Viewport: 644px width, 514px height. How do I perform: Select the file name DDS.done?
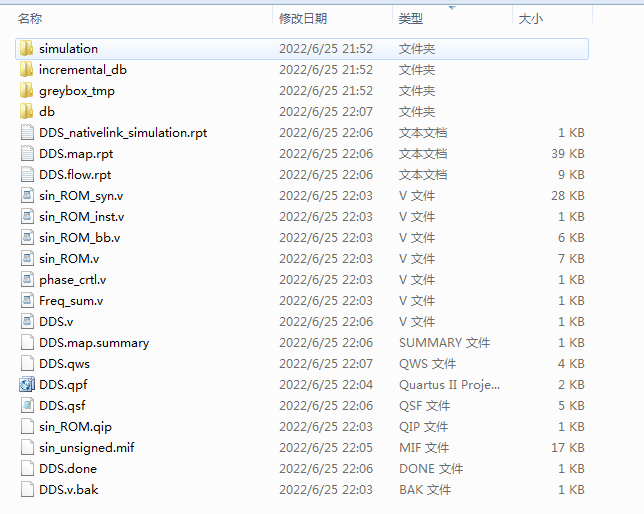(x=68, y=468)
